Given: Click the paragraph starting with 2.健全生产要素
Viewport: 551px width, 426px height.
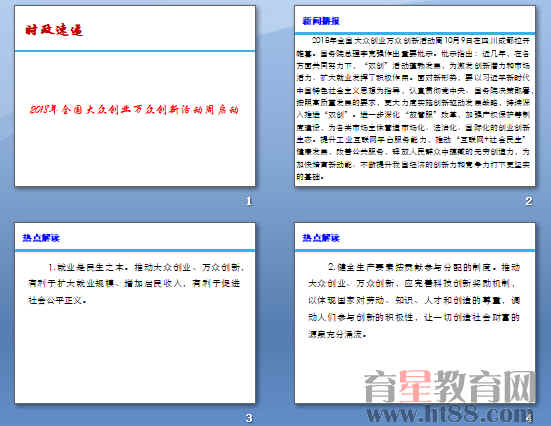Looking at the screenshot, I should 414,301.
